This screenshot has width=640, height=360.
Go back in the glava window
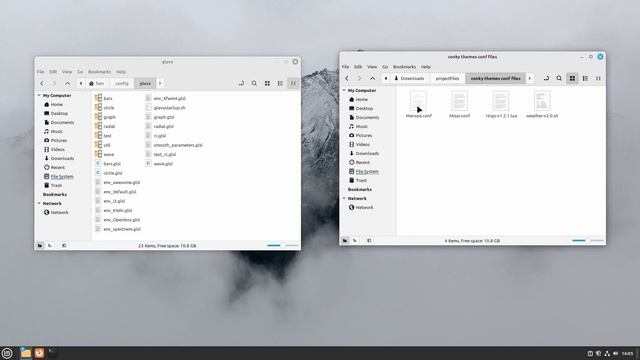[x=42, y=83]
